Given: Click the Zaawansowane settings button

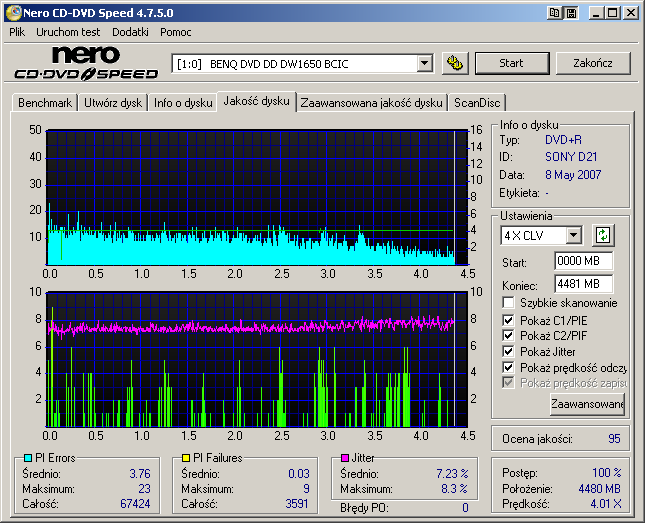Looking at the screenshot, I should (x=587, y=404).
